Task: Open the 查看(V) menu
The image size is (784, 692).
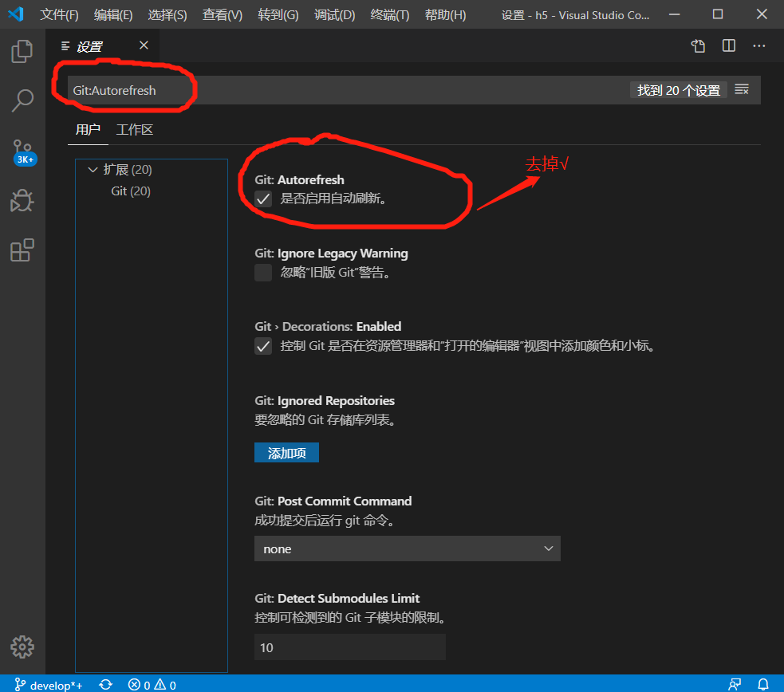Action: pyautogui.click(x=222, y=15)
